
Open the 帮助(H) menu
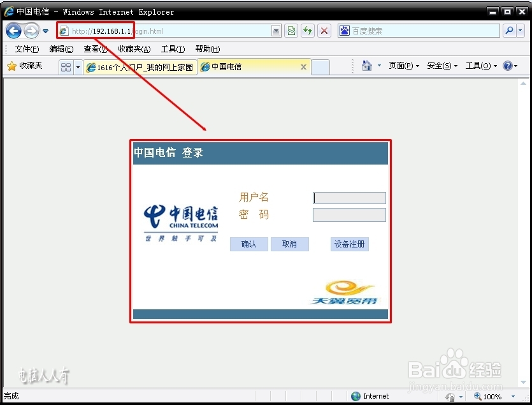(x=208, y=49)
